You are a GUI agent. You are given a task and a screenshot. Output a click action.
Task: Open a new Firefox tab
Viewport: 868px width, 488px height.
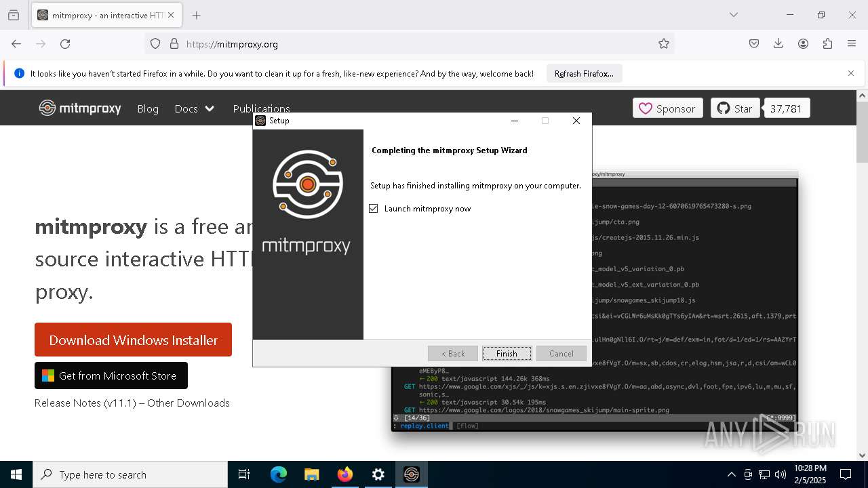197,15
